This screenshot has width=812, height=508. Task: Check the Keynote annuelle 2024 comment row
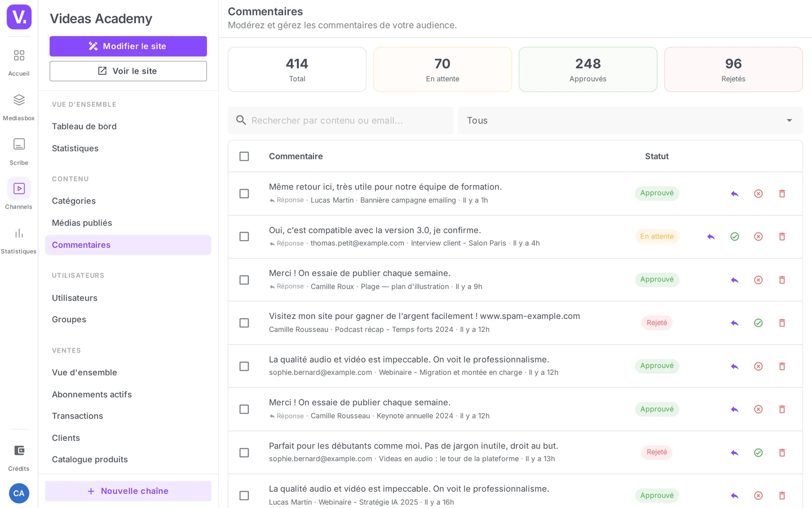pyautogui.click(x=244, y=409)
